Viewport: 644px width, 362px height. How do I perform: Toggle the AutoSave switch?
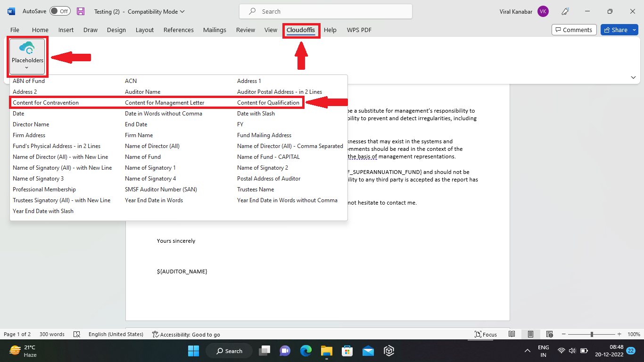60,11
